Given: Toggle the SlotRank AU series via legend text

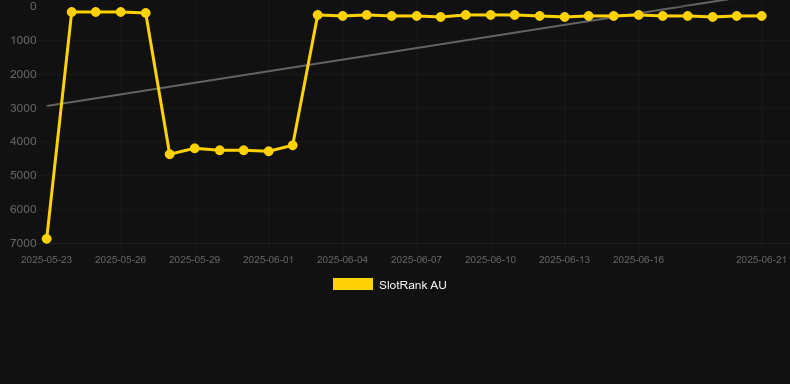Looking at the screenshot, I should (x=413, y=285).
